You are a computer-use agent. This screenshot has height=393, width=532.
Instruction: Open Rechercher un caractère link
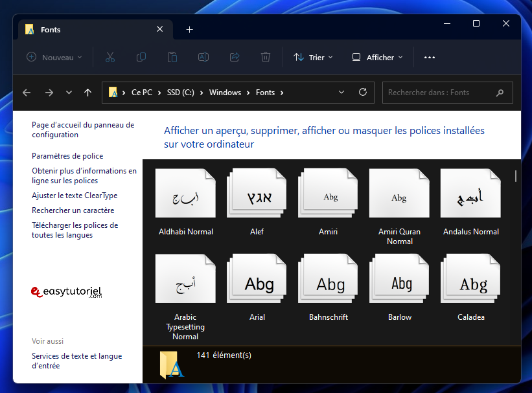pyautogui.click(x=73, y=210)
